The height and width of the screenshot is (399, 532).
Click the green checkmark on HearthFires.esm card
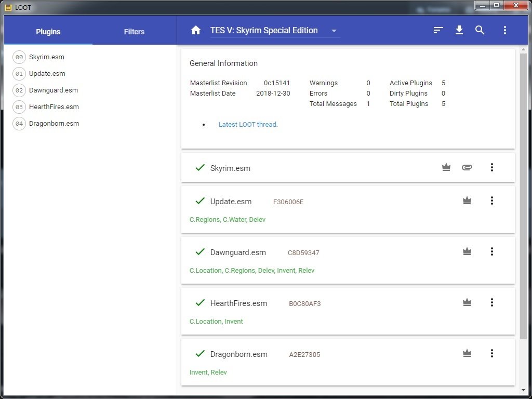click(200, 302)
